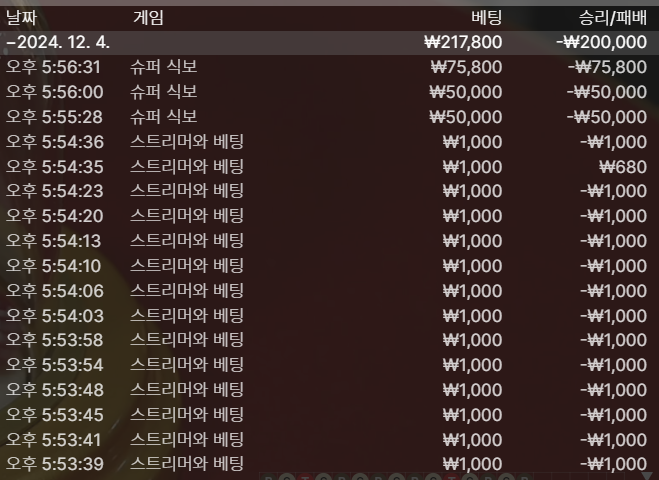Open the 오후 5:56:31 슈퍼 식보 entry

click(x=330, y=67)
